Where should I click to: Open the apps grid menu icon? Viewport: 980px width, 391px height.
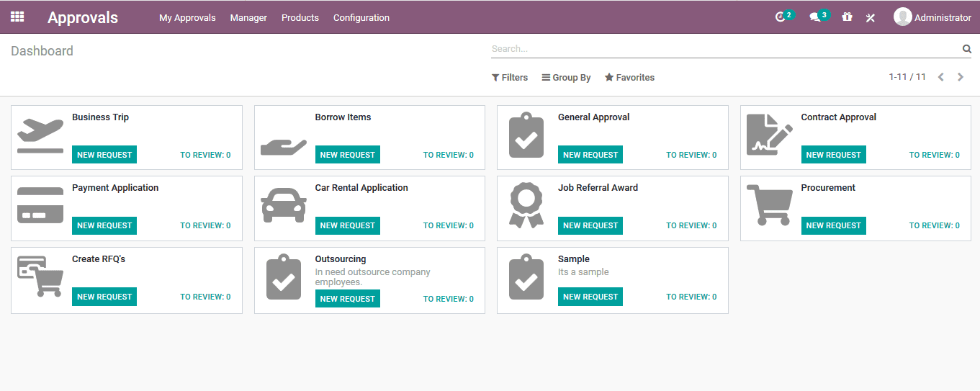[17, 17]
